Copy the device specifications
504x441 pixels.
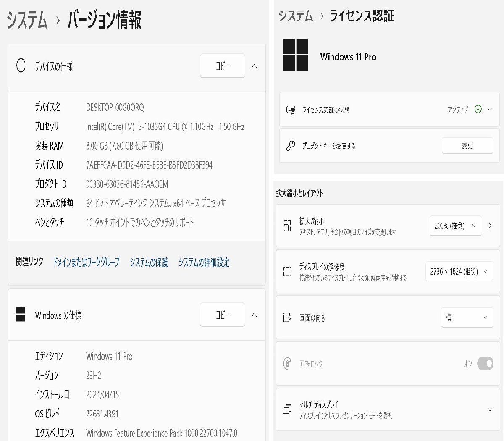click(x=222, y=66)
